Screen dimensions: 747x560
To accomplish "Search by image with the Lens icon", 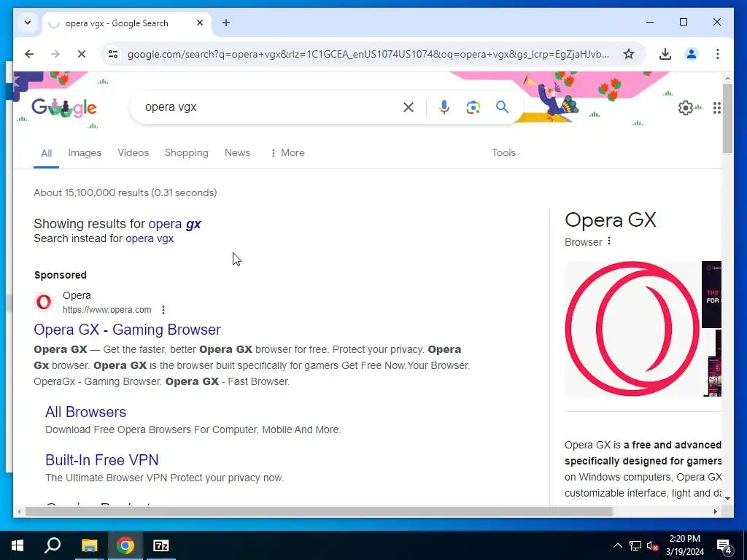I will coord(473,107).
